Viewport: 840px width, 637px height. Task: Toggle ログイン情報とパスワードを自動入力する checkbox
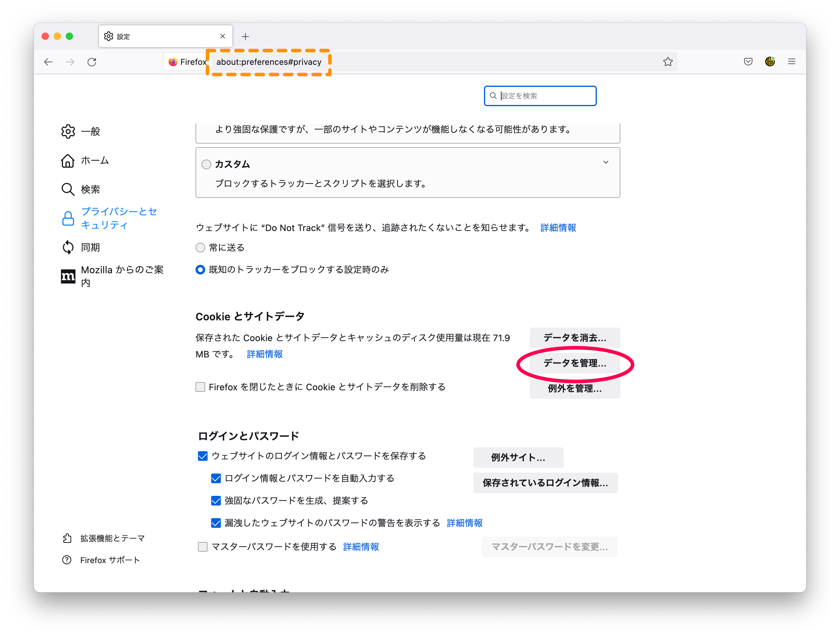(216, 478)
